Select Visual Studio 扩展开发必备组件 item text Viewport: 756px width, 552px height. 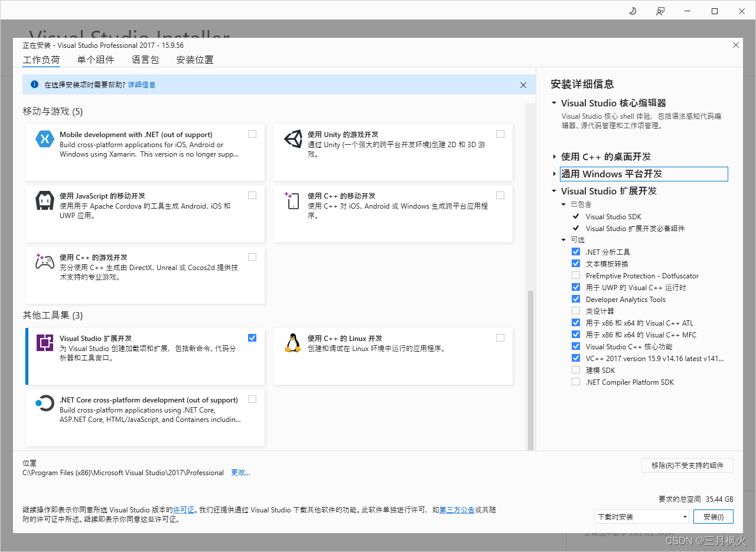[x=635, y=229]
